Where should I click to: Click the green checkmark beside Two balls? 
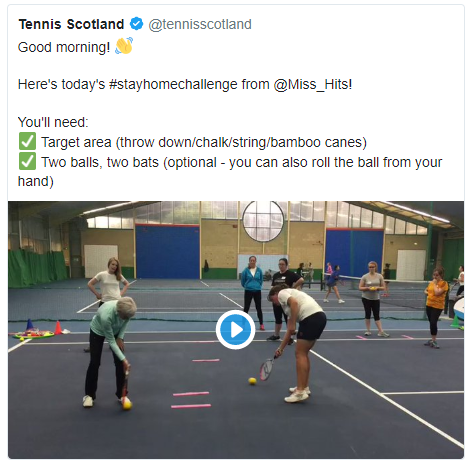(x=27, y=161)
